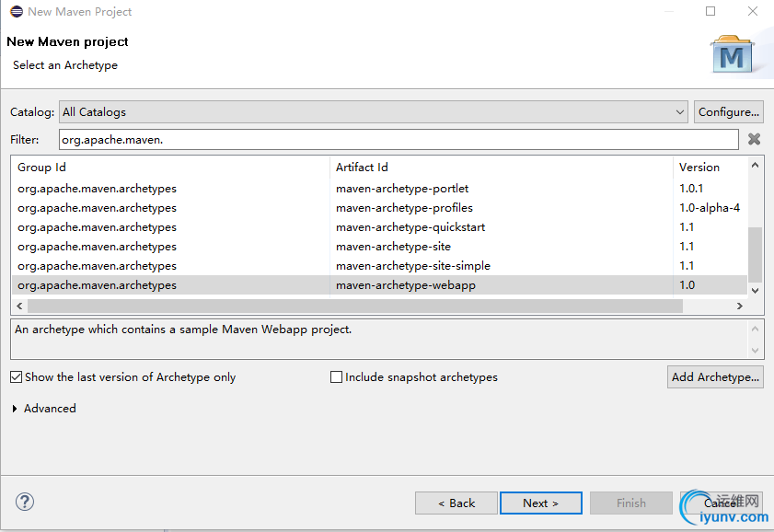Sort by the Version column header

click(710, 168)
